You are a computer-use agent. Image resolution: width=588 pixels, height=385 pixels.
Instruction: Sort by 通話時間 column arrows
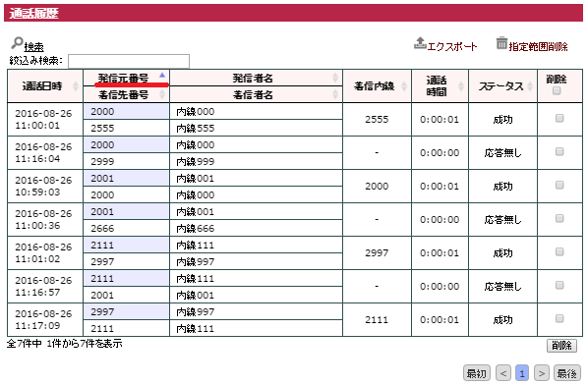pos(461,86)
